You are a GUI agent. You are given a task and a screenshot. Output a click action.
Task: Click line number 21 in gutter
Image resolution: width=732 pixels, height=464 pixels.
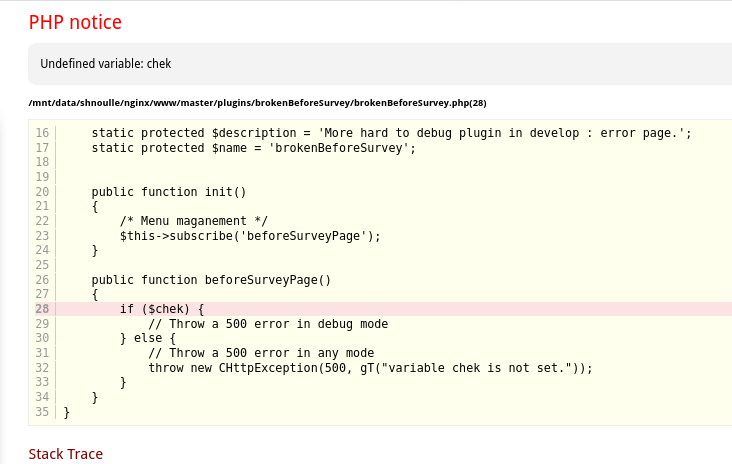pos(41,206)
